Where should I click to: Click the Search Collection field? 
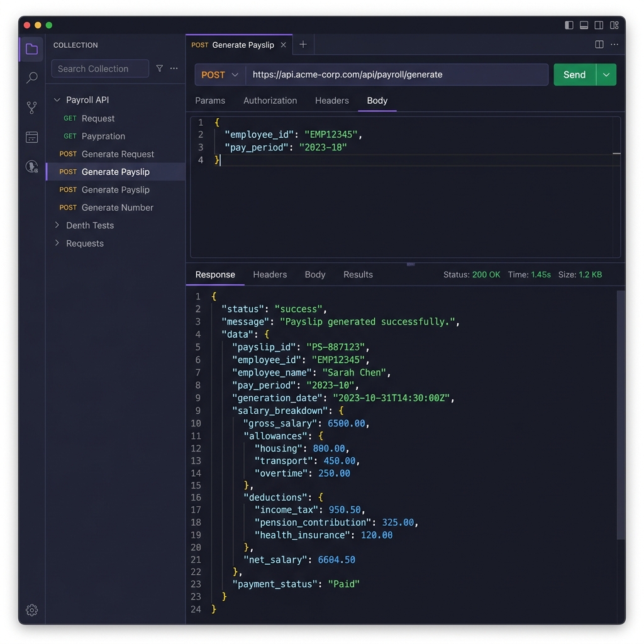coord(100,69)
